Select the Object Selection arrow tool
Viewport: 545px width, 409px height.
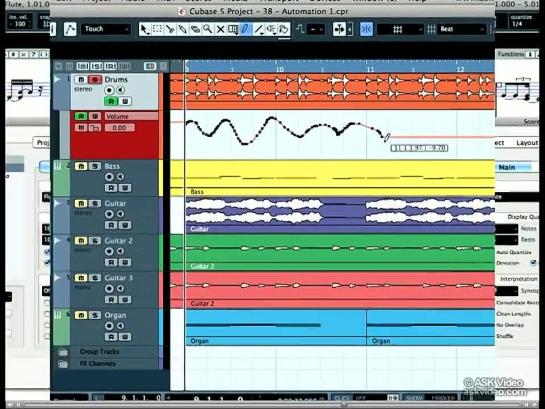click(144, 29)
